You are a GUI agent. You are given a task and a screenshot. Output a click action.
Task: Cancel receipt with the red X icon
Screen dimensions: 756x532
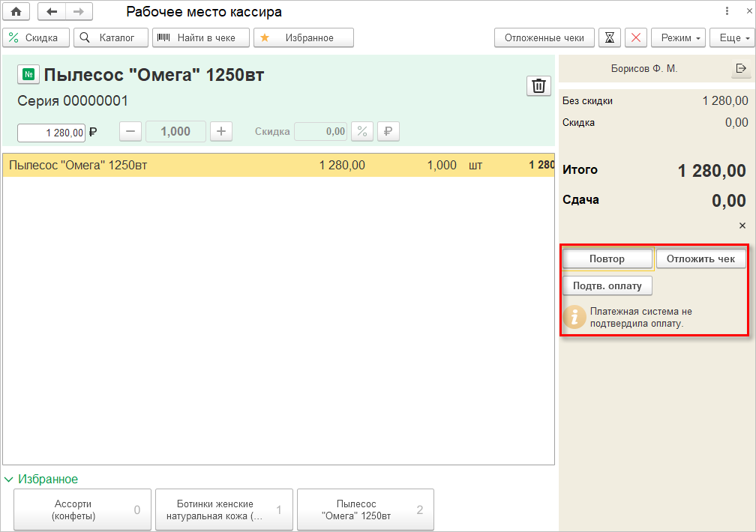636,37
